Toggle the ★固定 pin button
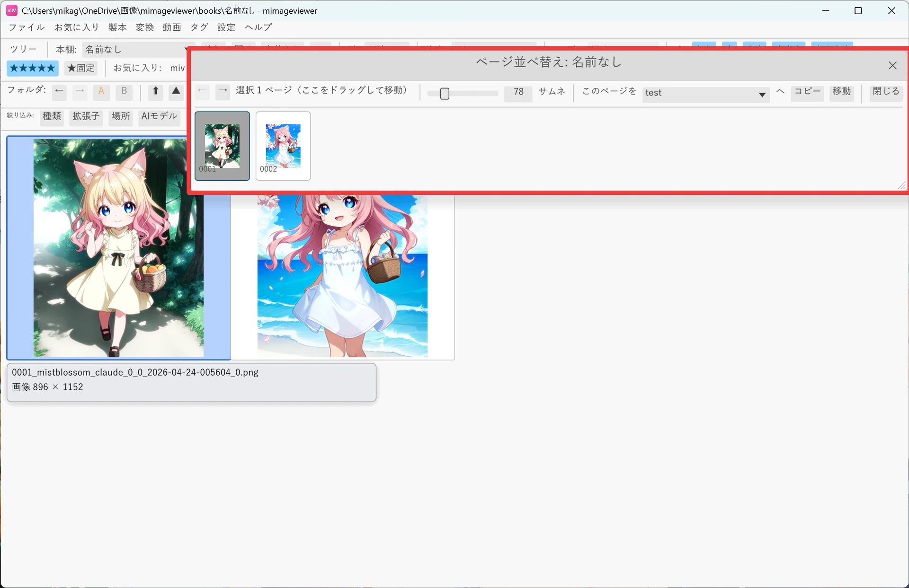Image resolution: width=909 pixels, height=588 pixels. [x=81, y=68]
